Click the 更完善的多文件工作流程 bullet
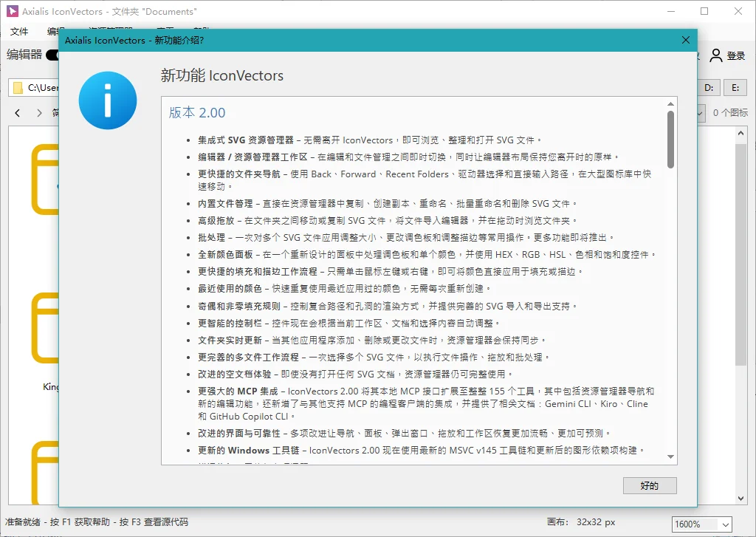This screenshot has height=537, width=756. pyautogui.click(x=374, y=357)
